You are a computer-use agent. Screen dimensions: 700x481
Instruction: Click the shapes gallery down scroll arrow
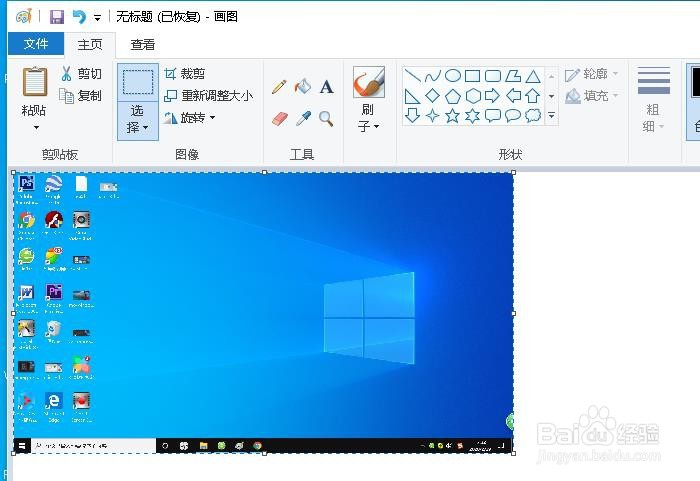pos(551,96)
